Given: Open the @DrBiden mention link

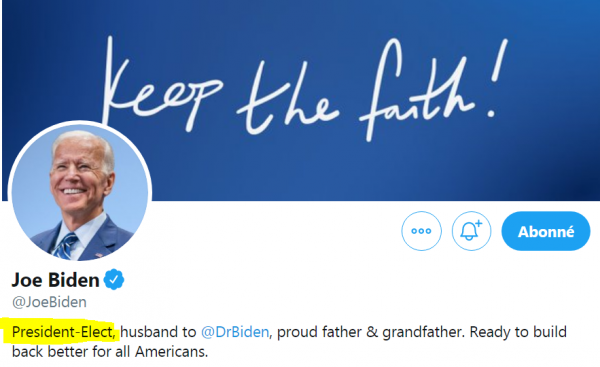Looking at the screenshot, I should [235, 332].
